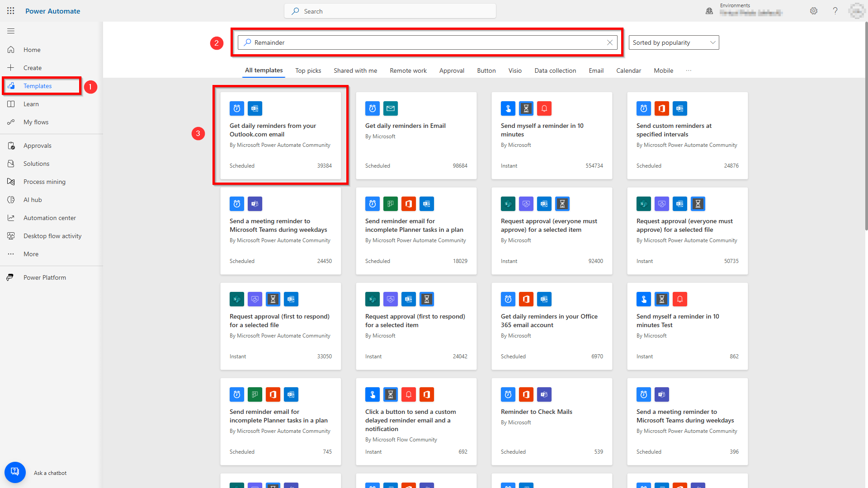Open Get daily reminders from Outlook.com template
This screenshot has height=488, width=868.
(x=281, y=136)
